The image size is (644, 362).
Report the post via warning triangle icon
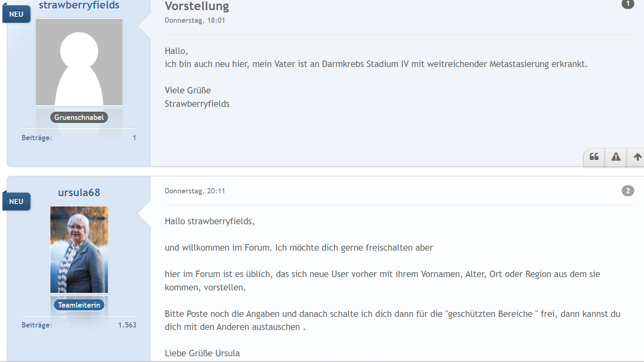(x=616, y=157)
